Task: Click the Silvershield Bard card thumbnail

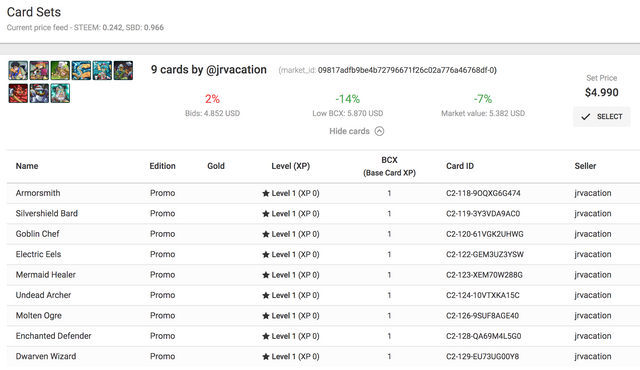Action: coord(39,71)
